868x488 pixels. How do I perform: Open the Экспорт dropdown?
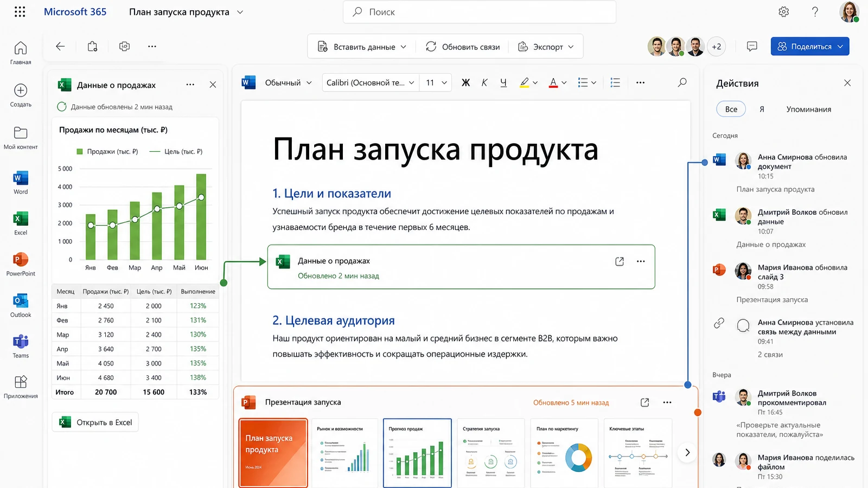[x=546, y=47]
